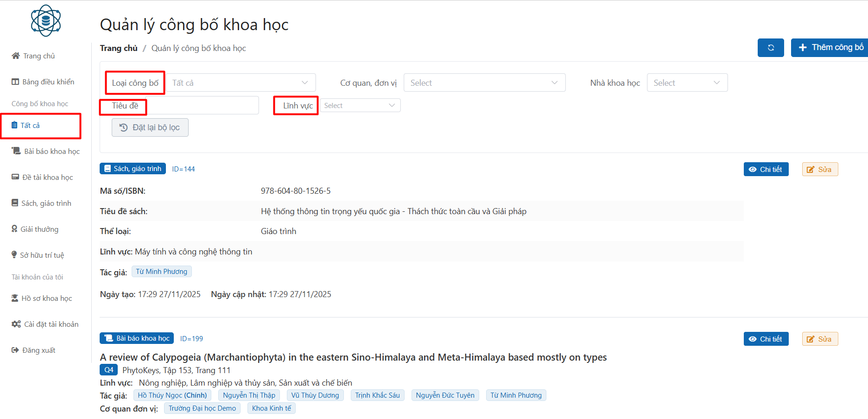Click the Sở hữu trí tuệ lightbulb icon

pos(14,255)
